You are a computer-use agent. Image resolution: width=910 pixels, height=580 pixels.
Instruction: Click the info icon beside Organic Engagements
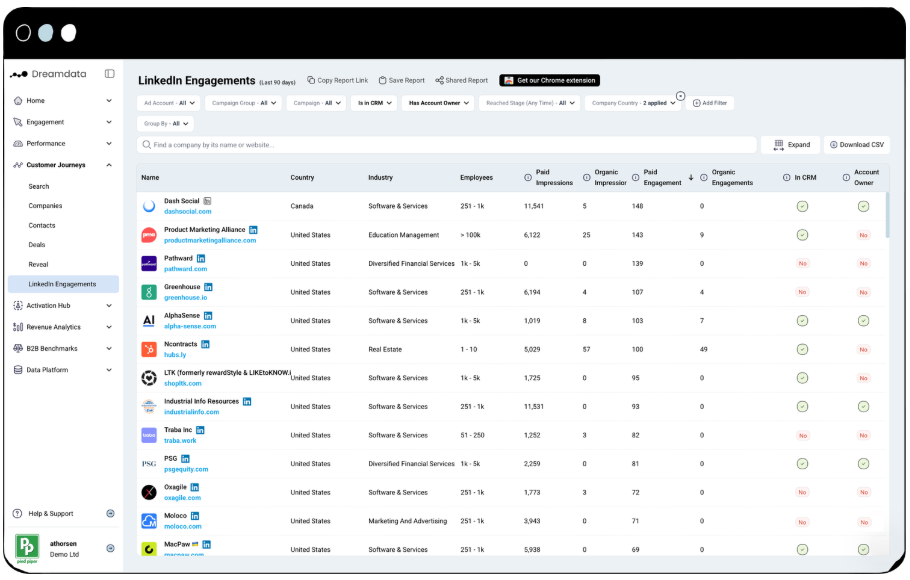703,178
